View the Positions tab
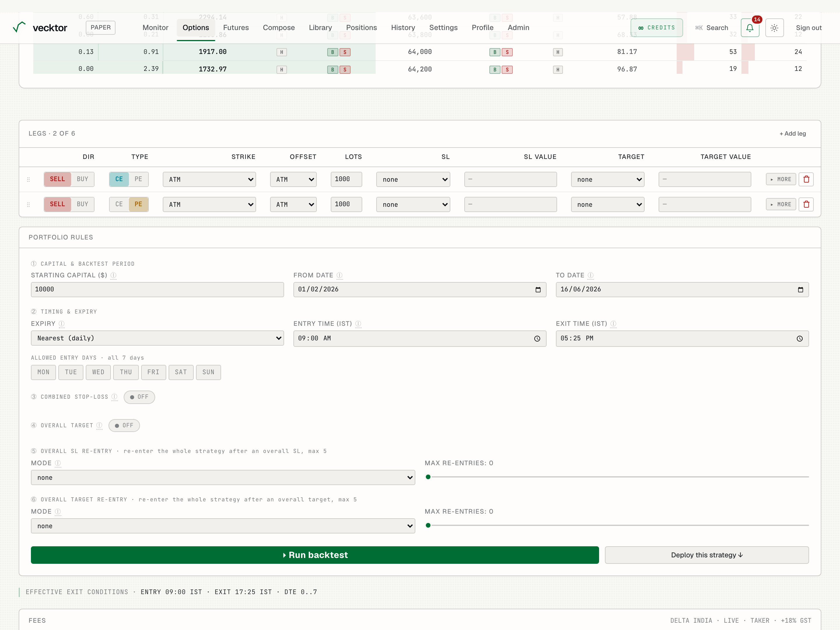This screenshot has width=840, height=630. coord(361,28)
